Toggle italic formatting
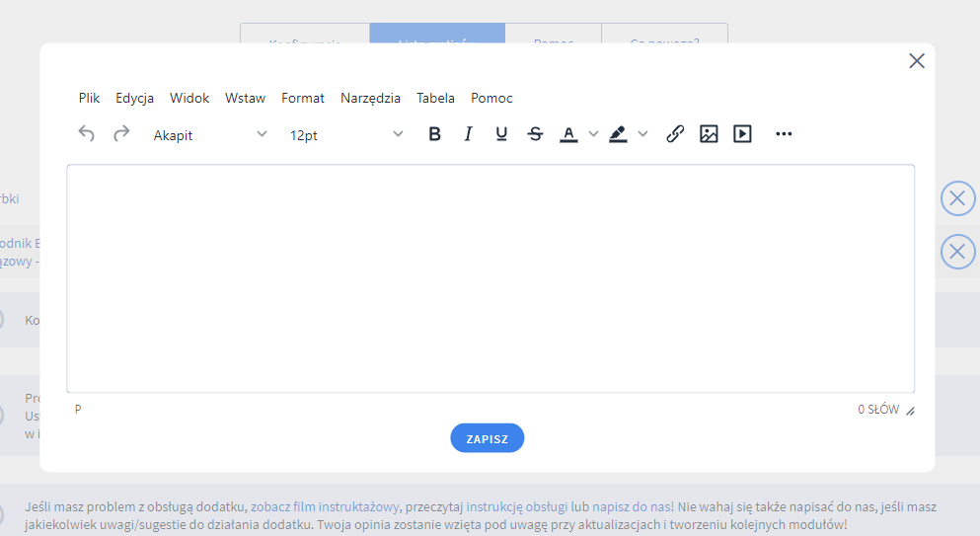 coord(468,134)
